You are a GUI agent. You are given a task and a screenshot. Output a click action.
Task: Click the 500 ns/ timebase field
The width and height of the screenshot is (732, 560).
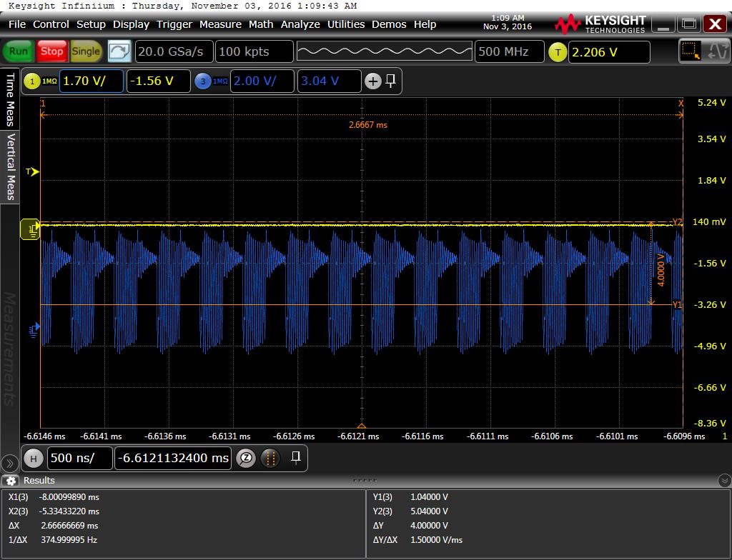pos(80,458)
